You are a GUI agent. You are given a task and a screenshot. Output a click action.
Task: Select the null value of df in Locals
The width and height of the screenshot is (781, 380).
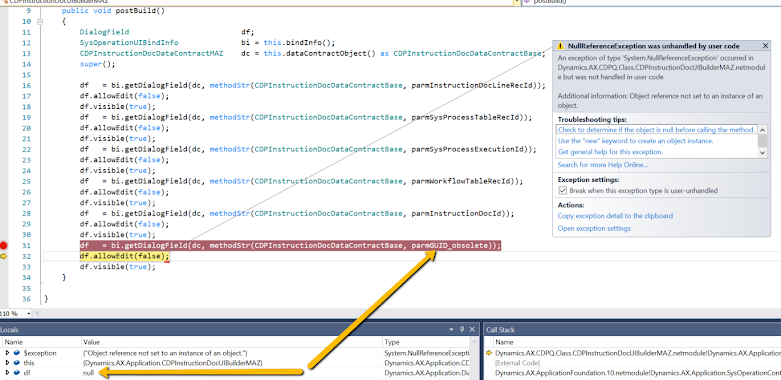[88, 373]
